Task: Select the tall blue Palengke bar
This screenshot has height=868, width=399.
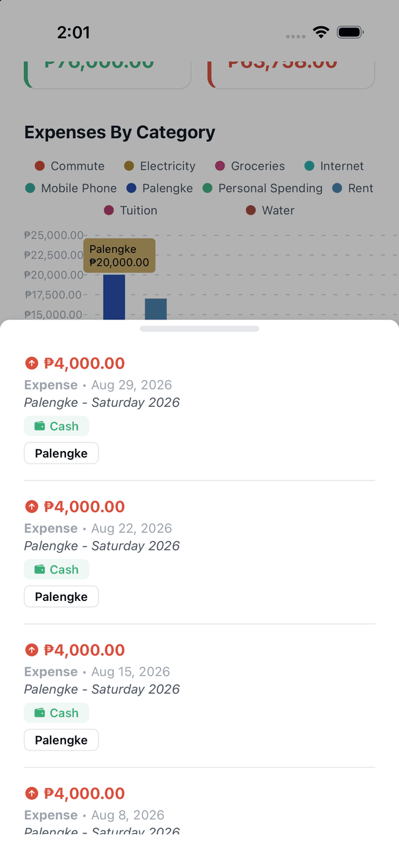Action: [114, 297]
